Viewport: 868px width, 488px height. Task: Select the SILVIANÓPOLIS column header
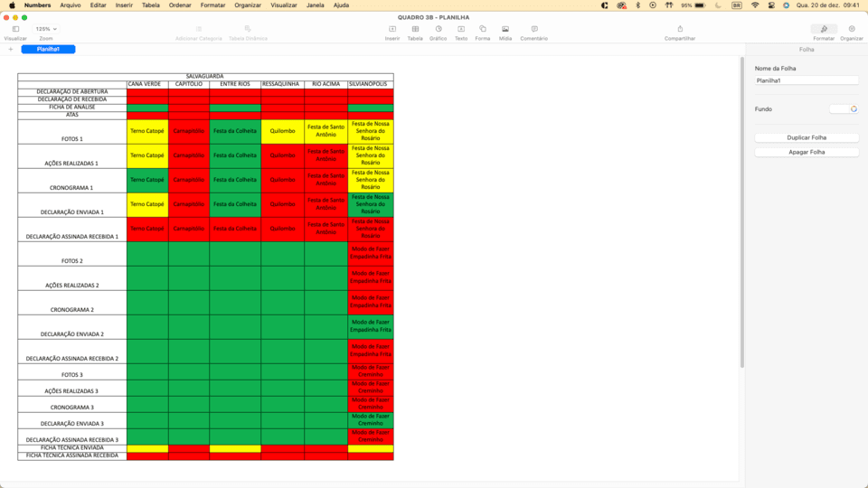[x=371, y=84]
